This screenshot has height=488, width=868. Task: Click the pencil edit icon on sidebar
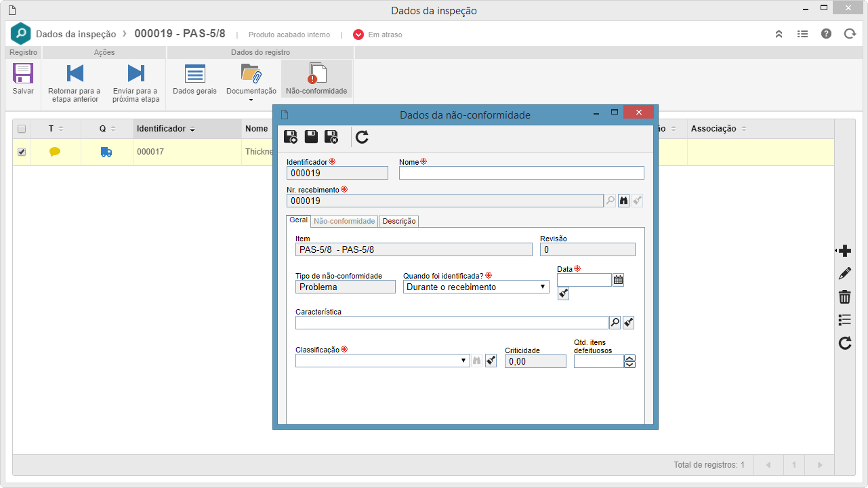[845, 274]
